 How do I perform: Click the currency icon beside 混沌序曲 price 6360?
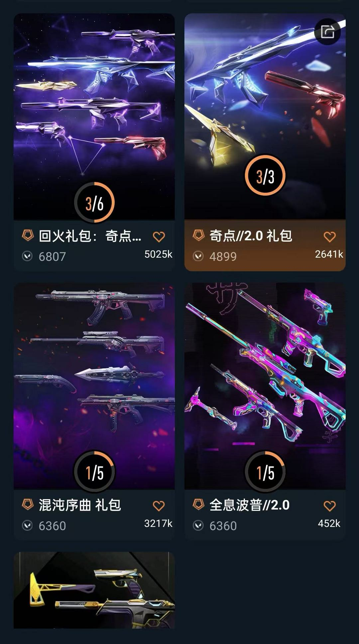(x=27, y=526)
